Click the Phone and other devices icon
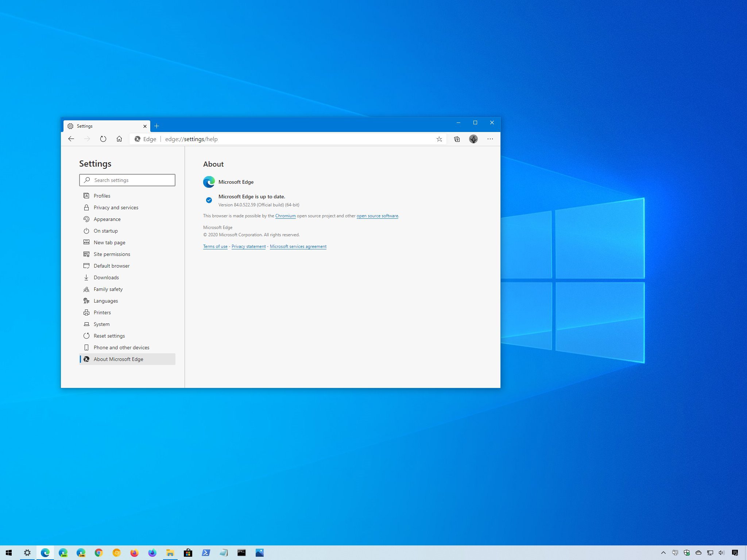The height and width of the screenshot is (560, 747). click(x=86, y=347)
